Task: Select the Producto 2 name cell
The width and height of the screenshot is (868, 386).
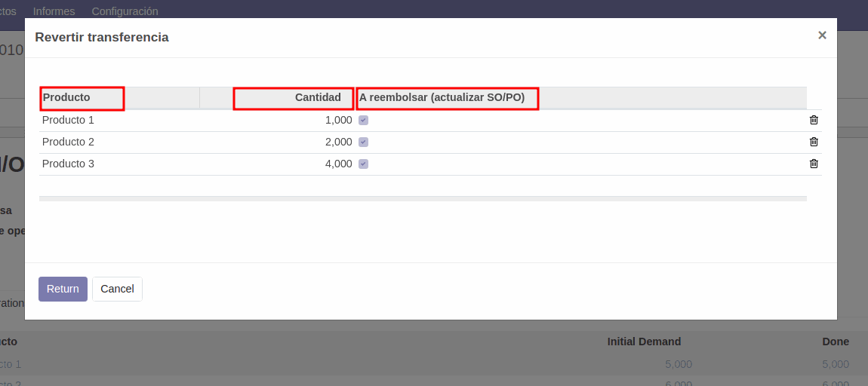Action: 68,142
